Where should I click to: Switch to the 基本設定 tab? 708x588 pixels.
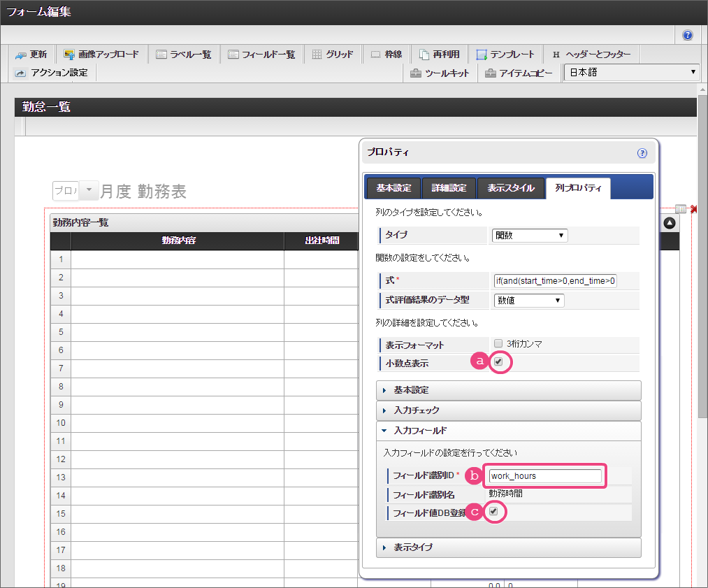393,188
